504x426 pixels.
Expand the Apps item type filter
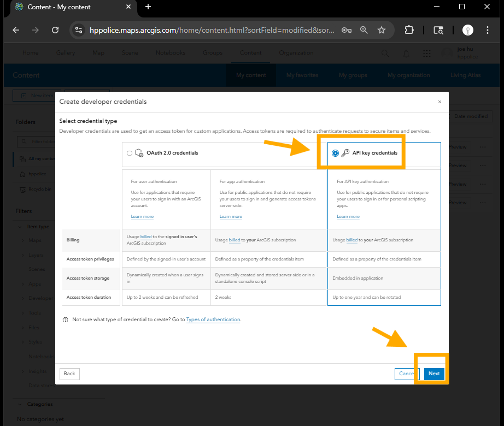point(23,284)
